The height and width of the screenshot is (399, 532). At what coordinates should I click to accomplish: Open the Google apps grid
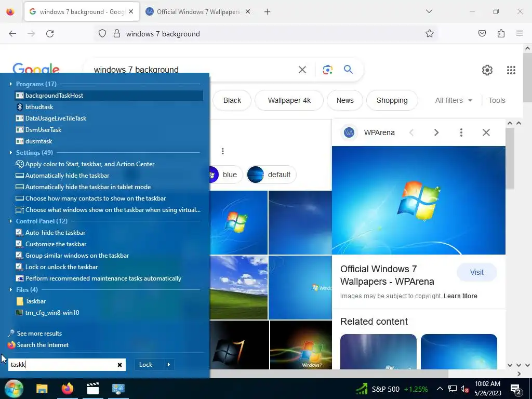click(x=511, y=70)
